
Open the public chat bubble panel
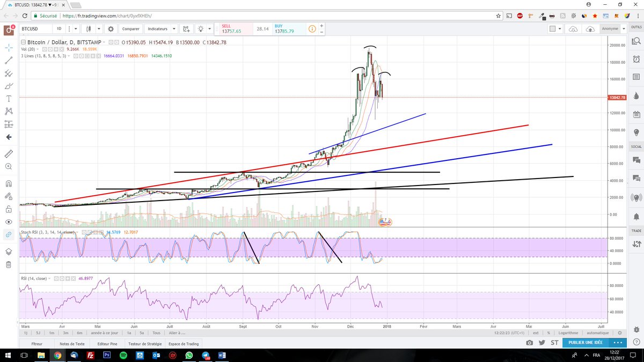pyautogui.click(x=636, y=159)
